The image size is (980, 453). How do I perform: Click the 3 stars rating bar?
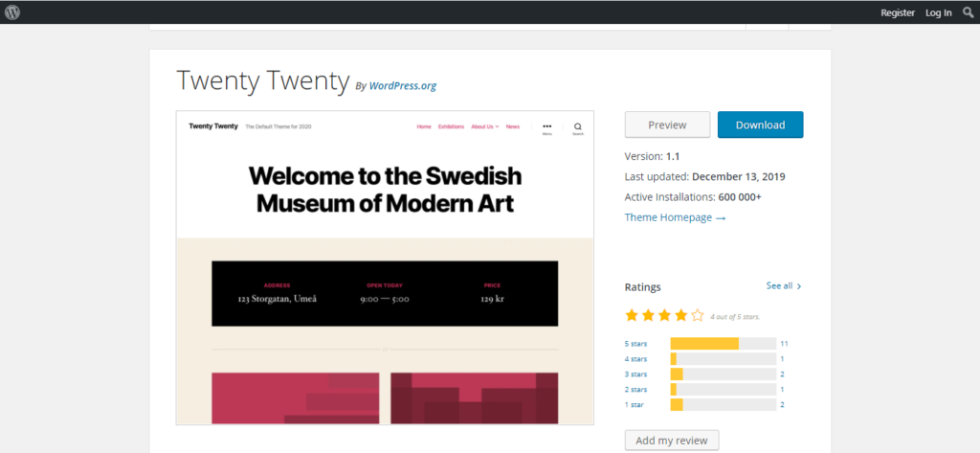[x=724, y=374]
